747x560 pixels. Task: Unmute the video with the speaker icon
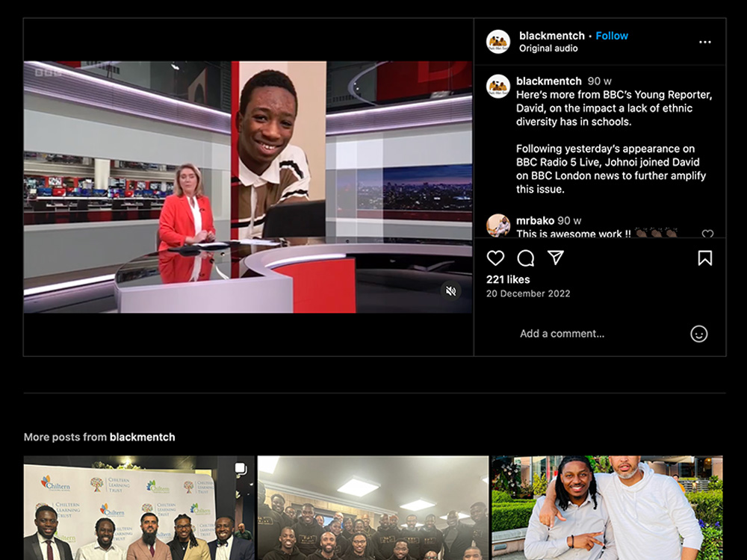point(450,290)
